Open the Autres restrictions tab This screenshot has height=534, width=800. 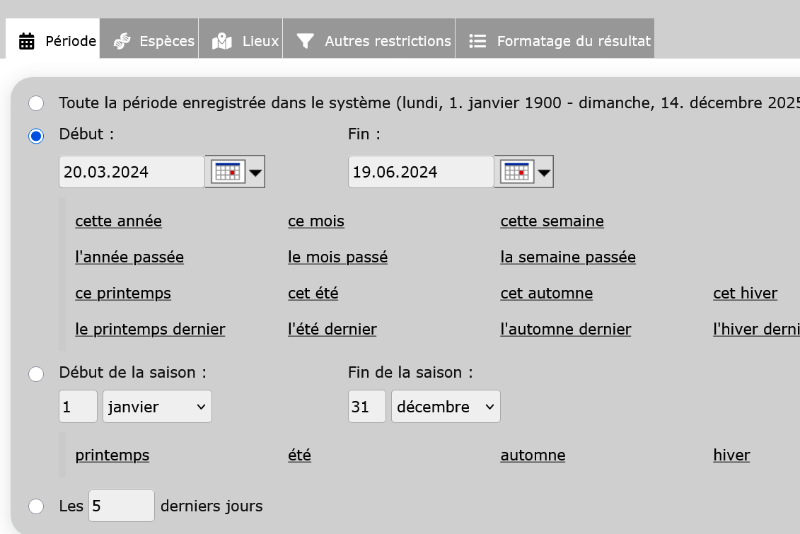tap(369, 40)
